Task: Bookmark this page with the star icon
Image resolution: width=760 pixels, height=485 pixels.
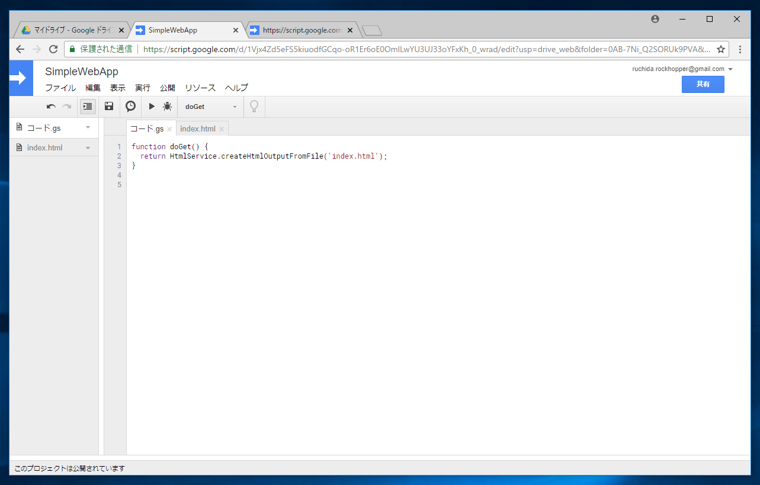Action: pos(721,49)
